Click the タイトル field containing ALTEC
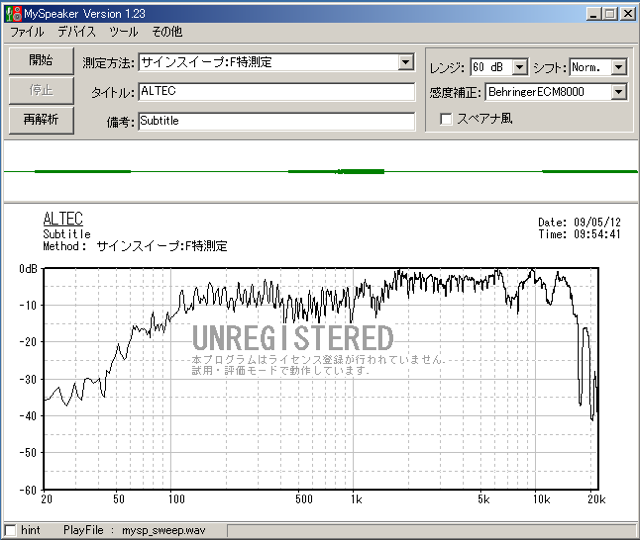The height and width of the screenshot is (540, 640). coord(277,91)
